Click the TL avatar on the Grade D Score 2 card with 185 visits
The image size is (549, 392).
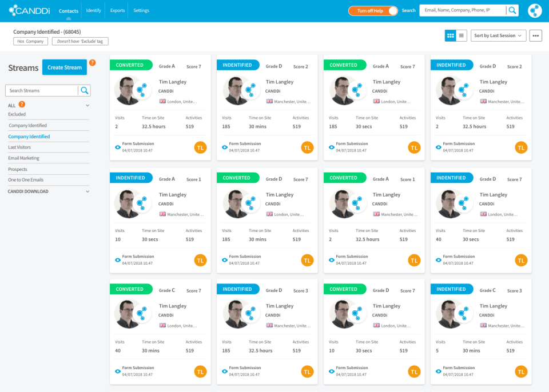click(307, 147)
